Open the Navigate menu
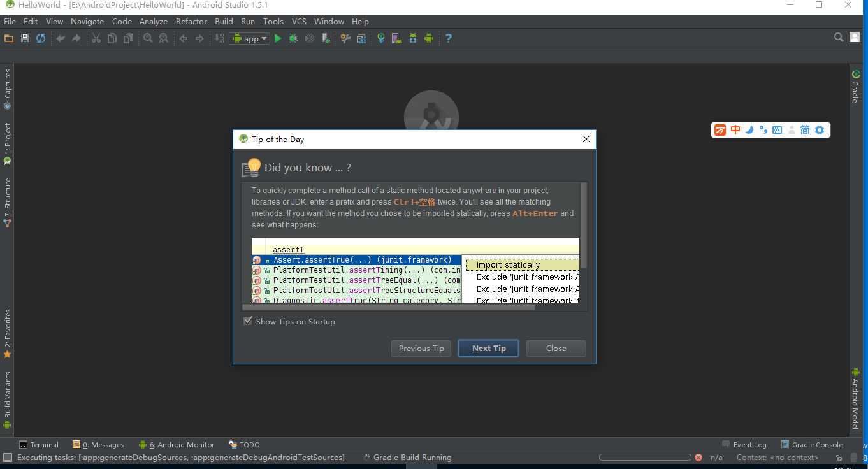This screenshot has width=868, height=469. pos(87,21)
